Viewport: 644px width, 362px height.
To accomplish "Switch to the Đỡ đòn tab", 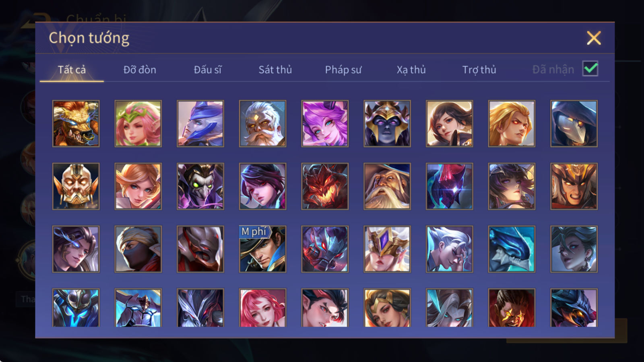I will (140, 70).
